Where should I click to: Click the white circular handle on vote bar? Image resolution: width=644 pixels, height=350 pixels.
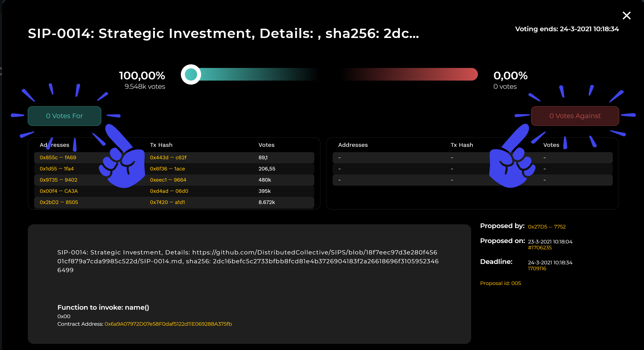coord(191,74)
